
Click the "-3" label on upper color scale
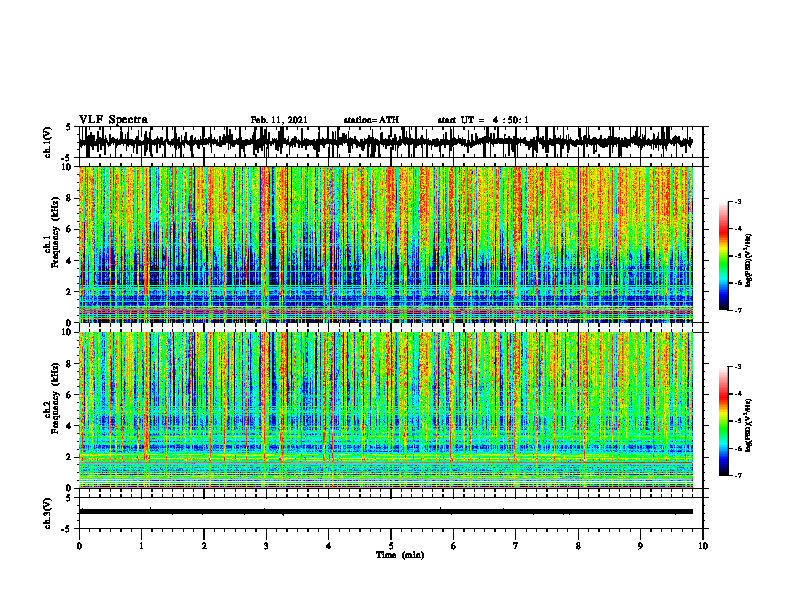[738, 202]
